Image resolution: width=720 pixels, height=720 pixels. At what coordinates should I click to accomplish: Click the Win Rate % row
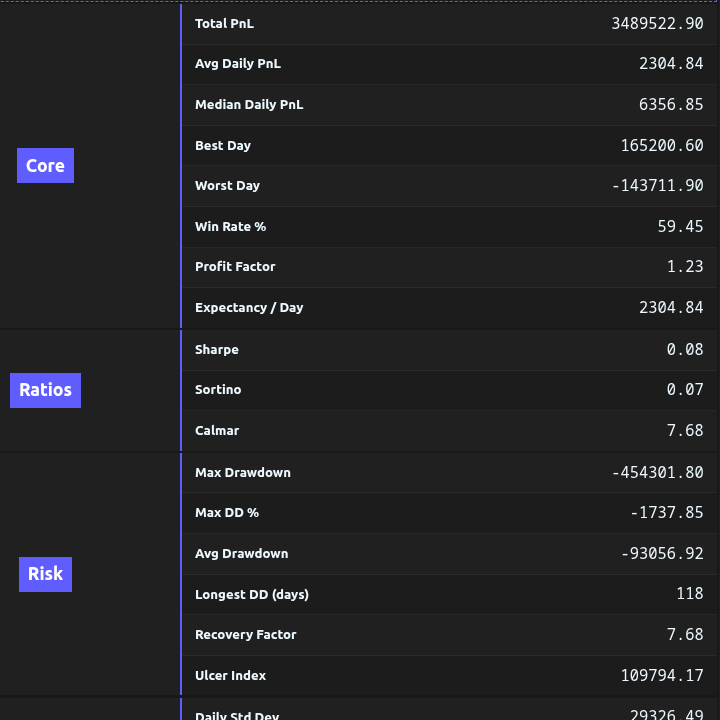(450, 227)
